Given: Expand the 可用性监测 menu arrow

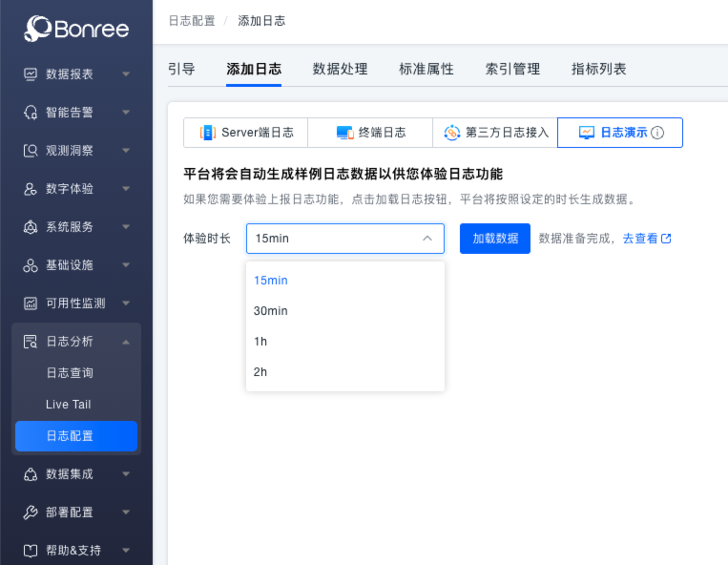Looking at the screenshot, I should pos(126,303).
